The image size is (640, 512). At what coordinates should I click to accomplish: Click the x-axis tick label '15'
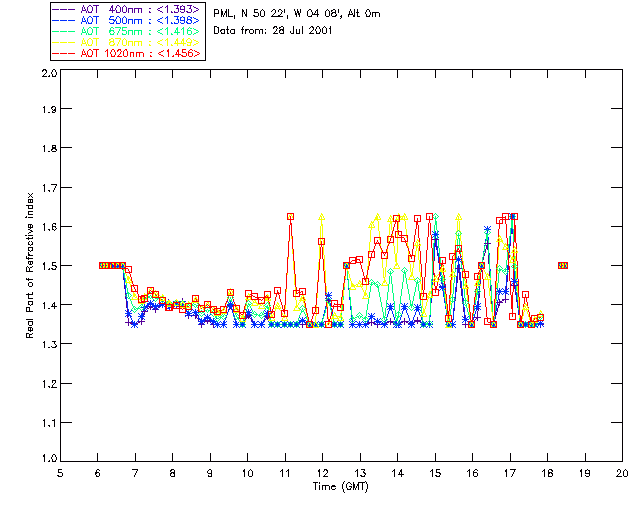pyautogui.click(x=435, y=473)
